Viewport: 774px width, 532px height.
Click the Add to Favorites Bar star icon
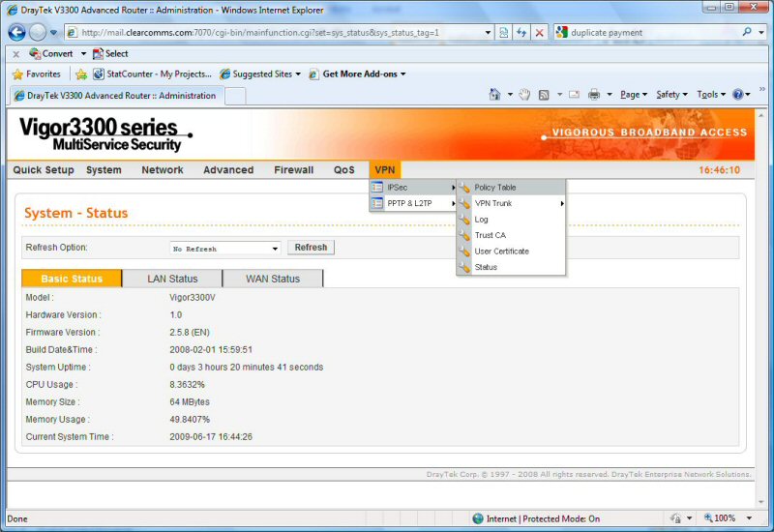coord(81,74)
